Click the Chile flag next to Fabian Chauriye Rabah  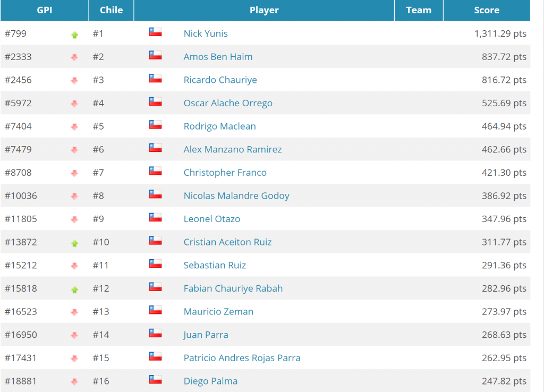tap(156, 287)
